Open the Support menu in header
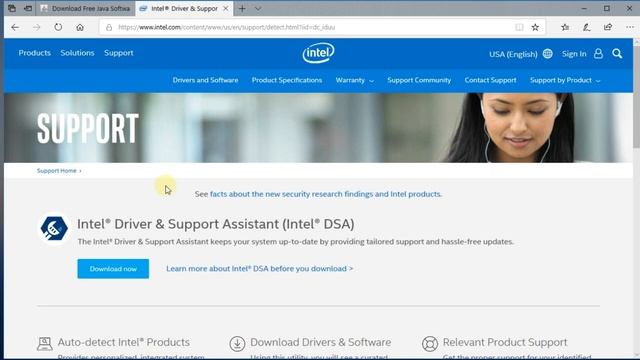Image resolution: width=640 pixels, height=360 pixels. (118, 53)
